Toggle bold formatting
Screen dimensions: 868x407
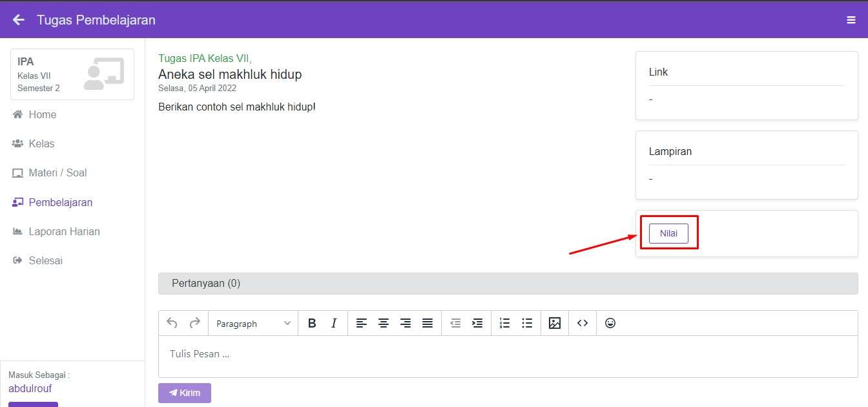tap(312, 323)
